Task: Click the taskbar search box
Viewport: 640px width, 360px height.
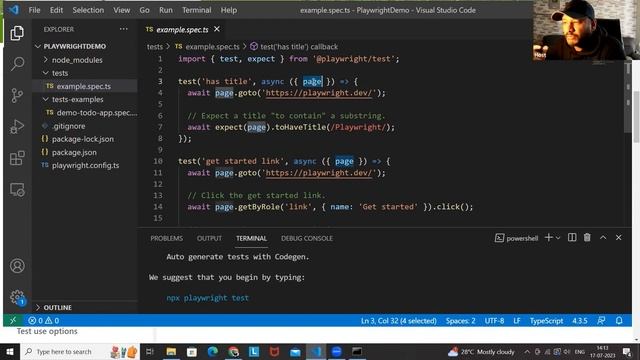Action: (80, 352)
